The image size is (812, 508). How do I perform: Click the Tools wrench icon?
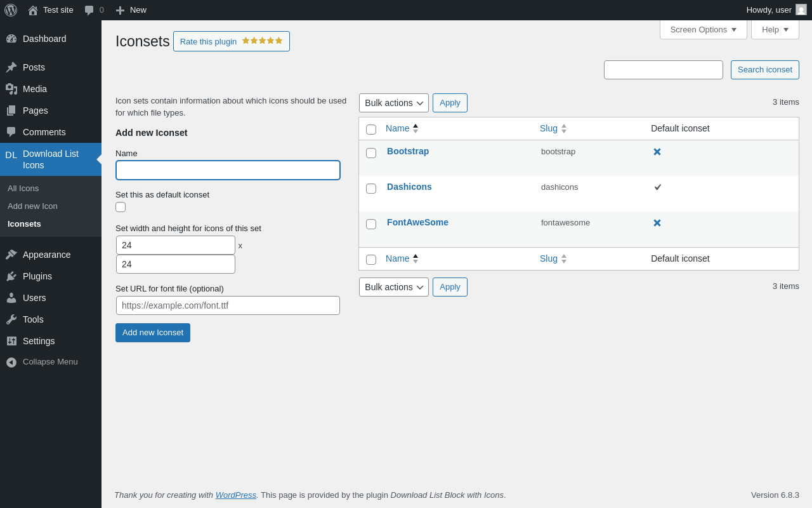[11, 319]
